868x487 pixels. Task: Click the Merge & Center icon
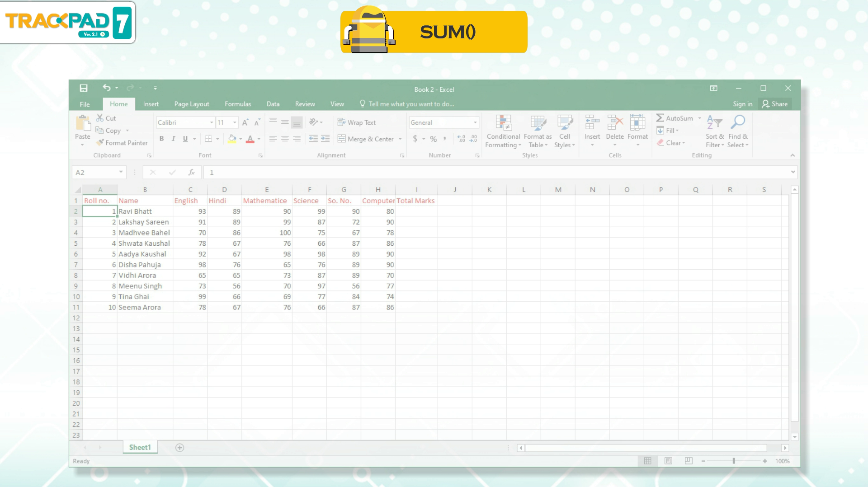pos(342,139)
